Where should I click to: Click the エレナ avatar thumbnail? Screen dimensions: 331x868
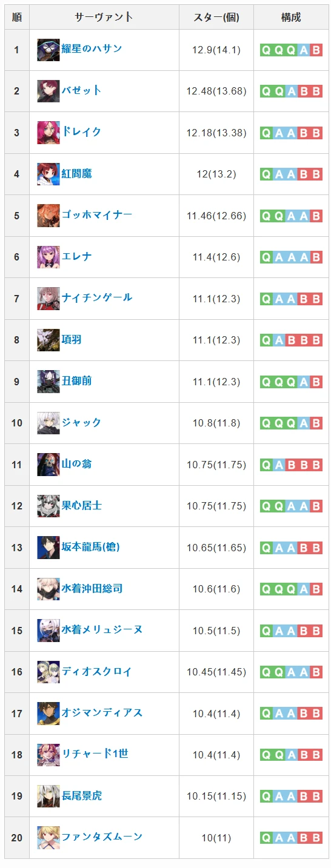(x=48, y=257)
